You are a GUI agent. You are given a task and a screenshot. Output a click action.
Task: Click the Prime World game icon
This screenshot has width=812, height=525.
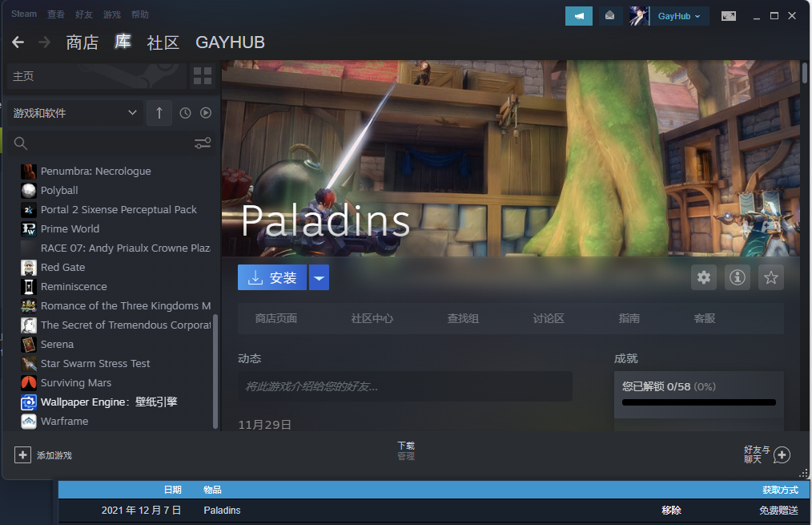coord(29,228)
